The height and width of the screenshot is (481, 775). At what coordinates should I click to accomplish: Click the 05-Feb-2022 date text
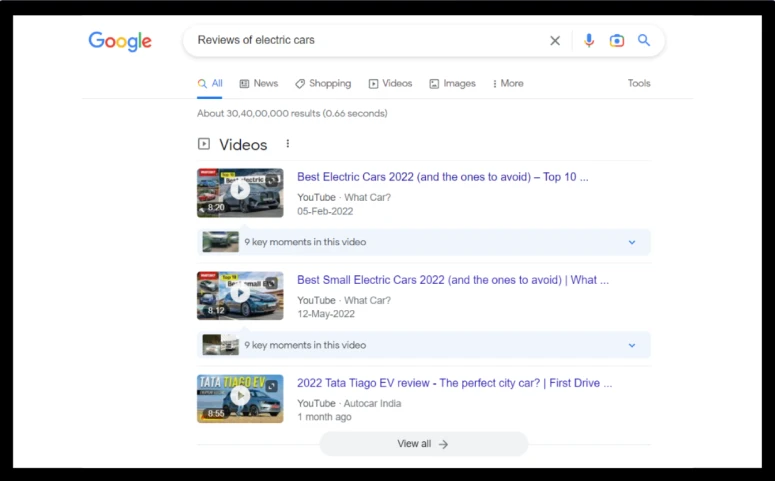coord(325,212)
